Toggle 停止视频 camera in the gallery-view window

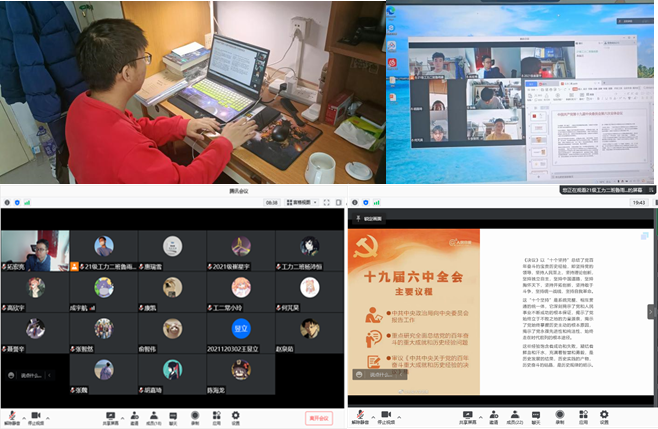[37, 414]
